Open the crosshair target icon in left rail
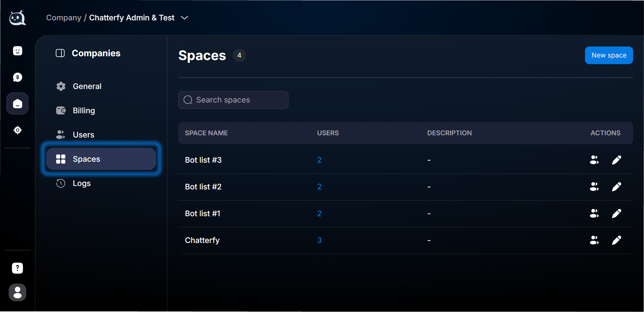 click(x=18, y=130)
